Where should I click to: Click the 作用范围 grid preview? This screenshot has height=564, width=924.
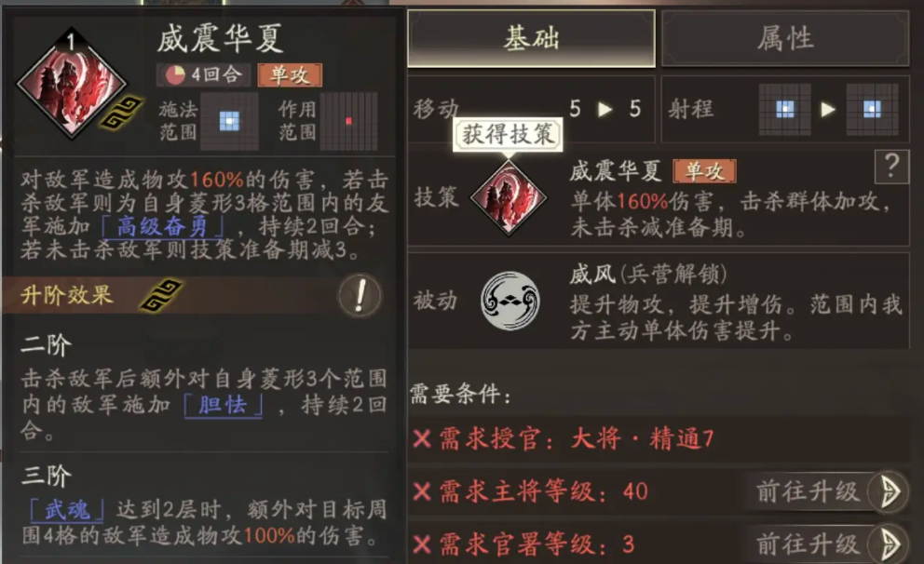(x=349, y=121)
